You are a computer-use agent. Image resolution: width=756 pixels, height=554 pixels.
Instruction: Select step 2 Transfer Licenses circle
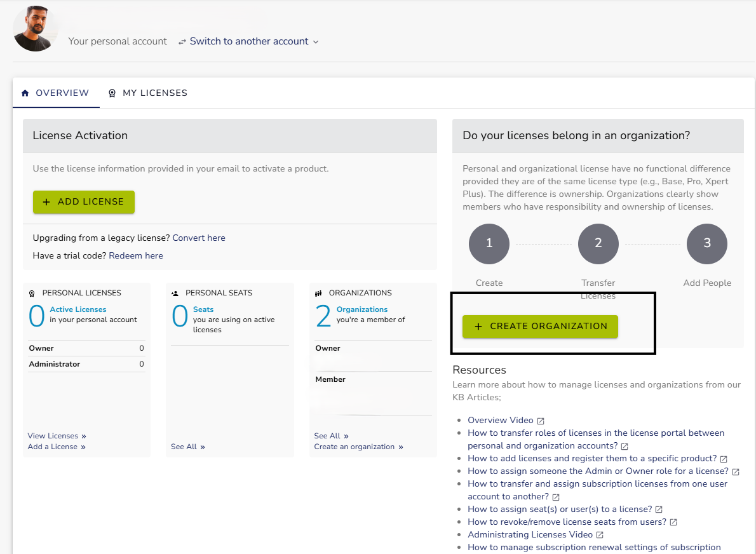coord(598,243)
